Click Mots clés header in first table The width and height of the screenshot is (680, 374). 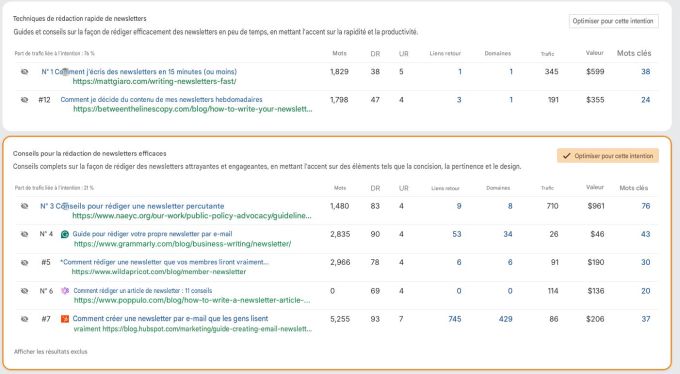point(634,53)
